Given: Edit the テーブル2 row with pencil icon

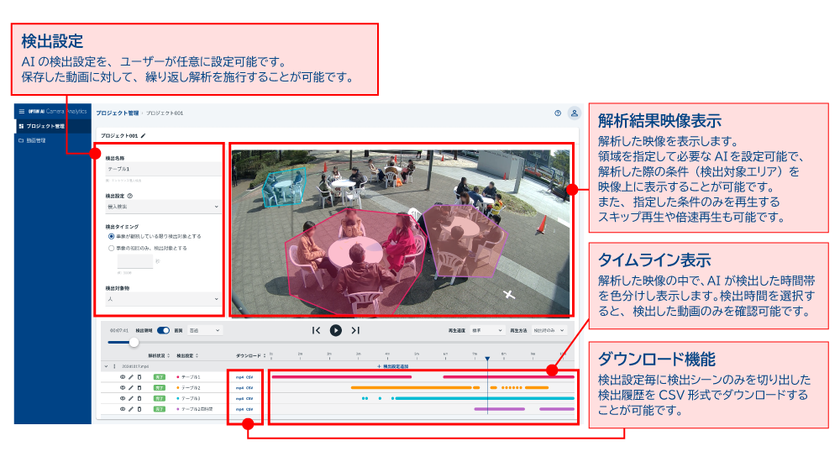Looking at the screenshot, I should coord(131,388).
